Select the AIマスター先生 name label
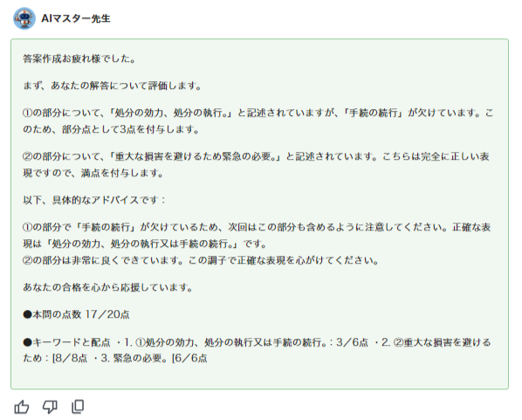 coord(76,18)
